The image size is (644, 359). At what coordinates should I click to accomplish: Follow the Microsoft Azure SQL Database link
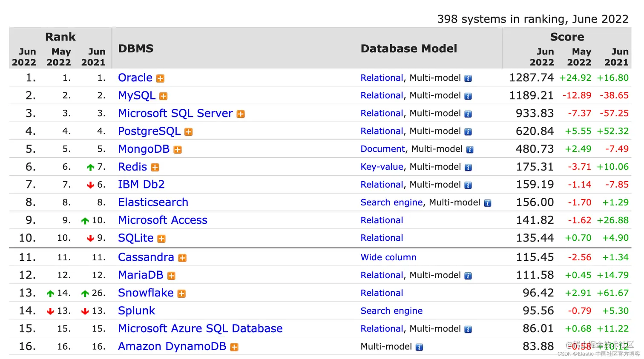tap(200, 329)
